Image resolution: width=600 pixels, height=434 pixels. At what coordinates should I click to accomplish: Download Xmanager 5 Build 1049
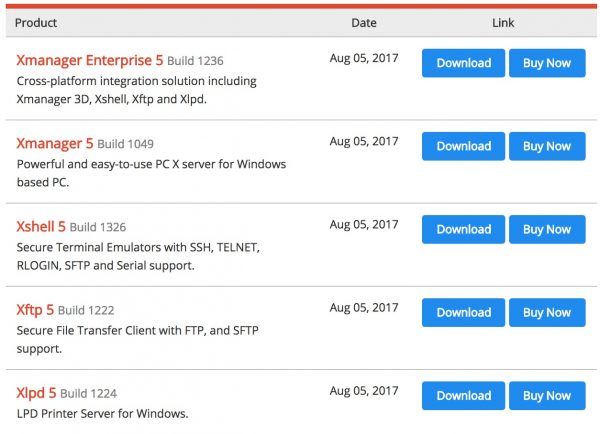click(x=463, y=146)
